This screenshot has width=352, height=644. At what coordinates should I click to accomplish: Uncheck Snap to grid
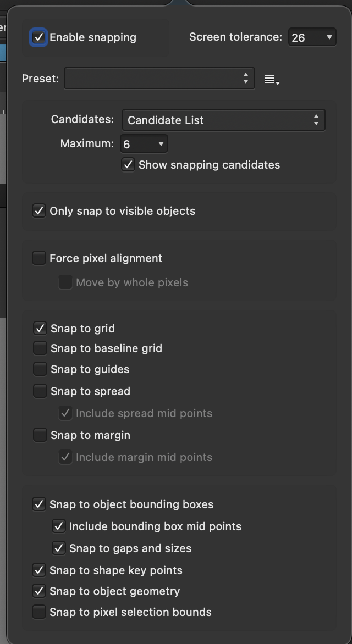point(39,328)
